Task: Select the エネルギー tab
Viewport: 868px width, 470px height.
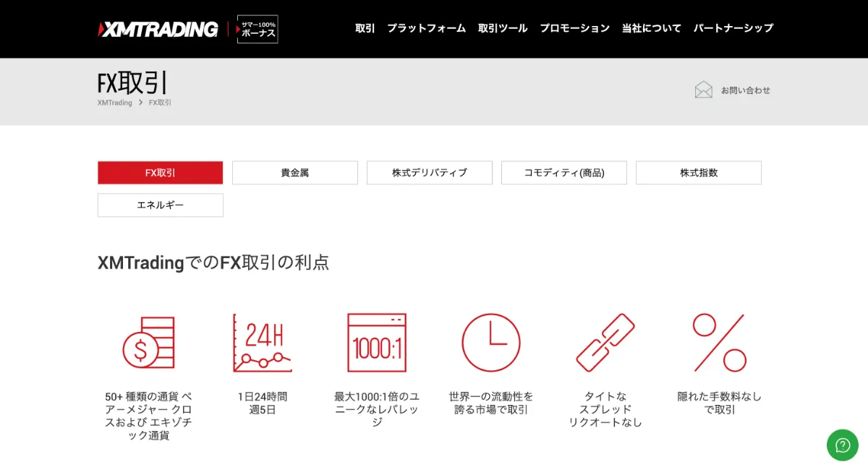Action: pos(160,205)
